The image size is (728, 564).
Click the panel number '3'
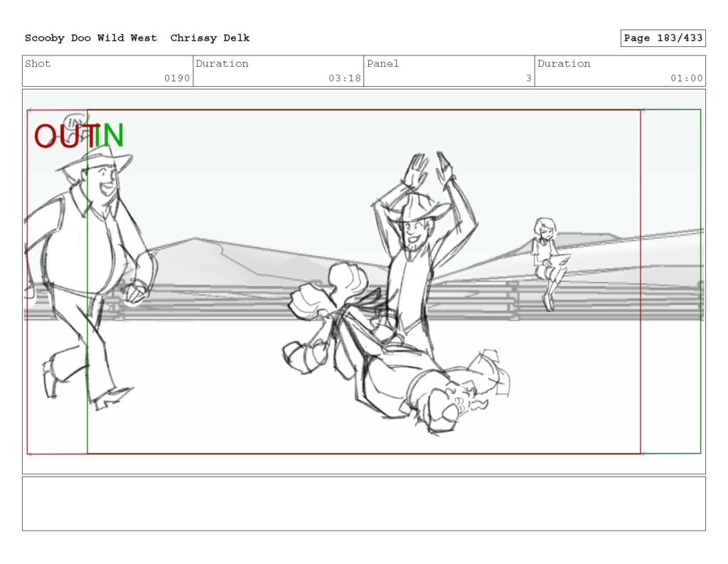coord(528,78)
